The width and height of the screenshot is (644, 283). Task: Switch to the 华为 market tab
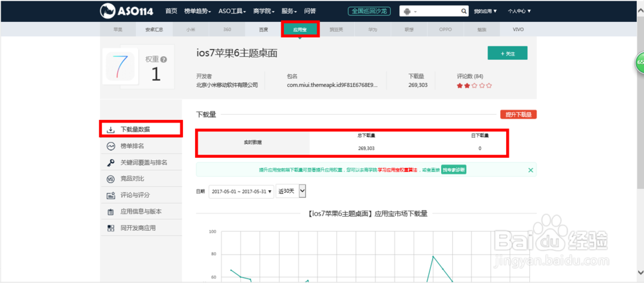[372, 30]
